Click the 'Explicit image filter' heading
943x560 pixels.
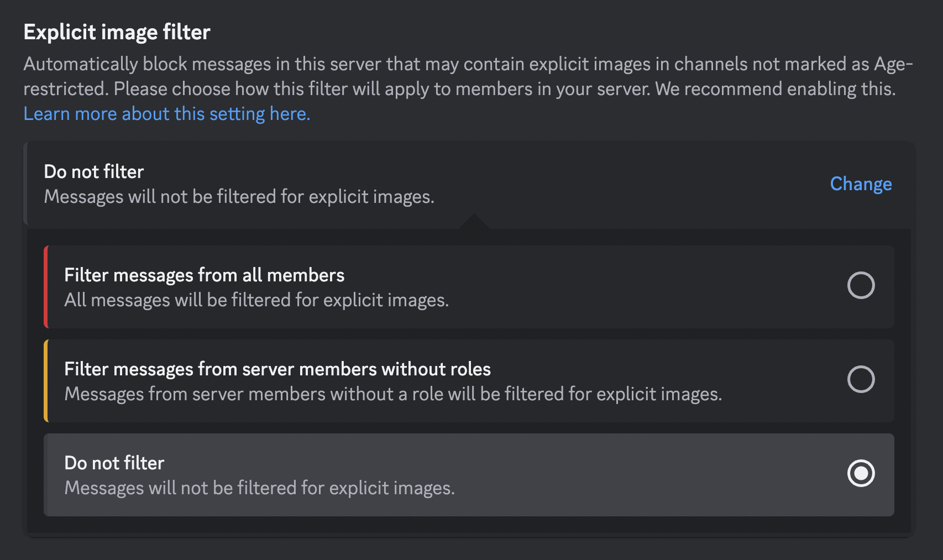(117, 32)
